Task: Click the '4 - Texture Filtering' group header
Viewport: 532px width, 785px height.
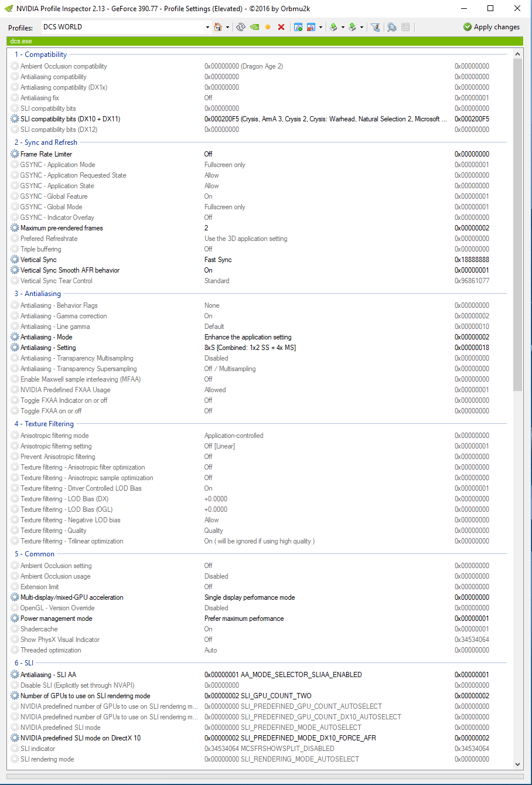Action: click(44, 424)
